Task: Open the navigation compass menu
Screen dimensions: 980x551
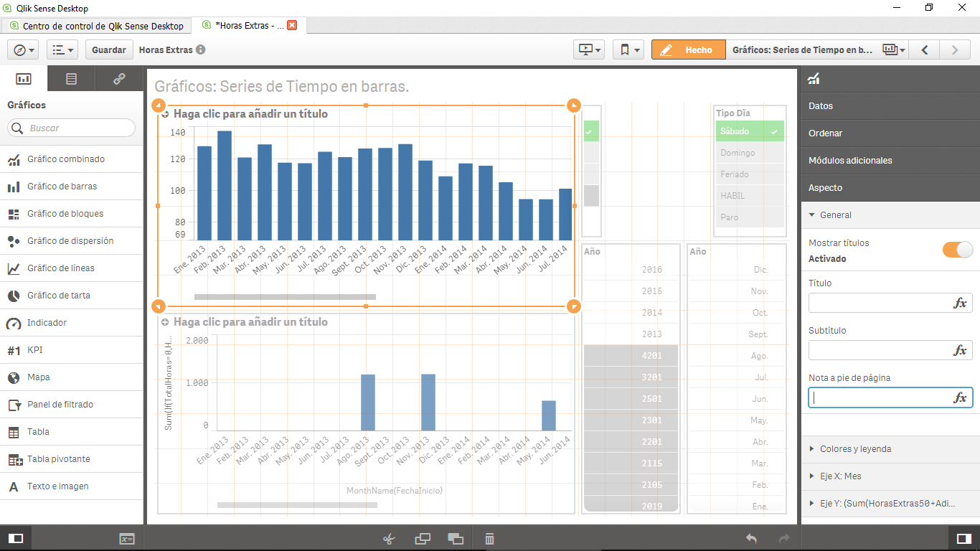Action: click(x=24, y=50)
